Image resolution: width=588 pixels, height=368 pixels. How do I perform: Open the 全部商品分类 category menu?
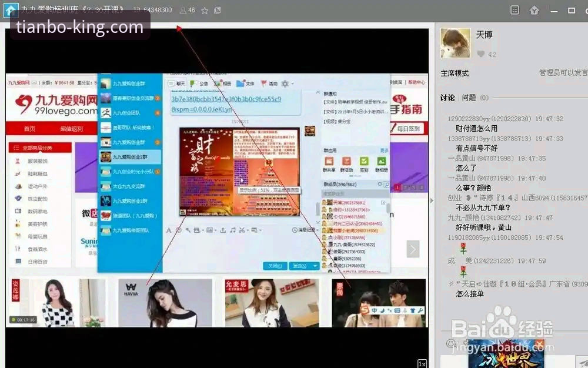pyautogui.click(x=40, y=148)
